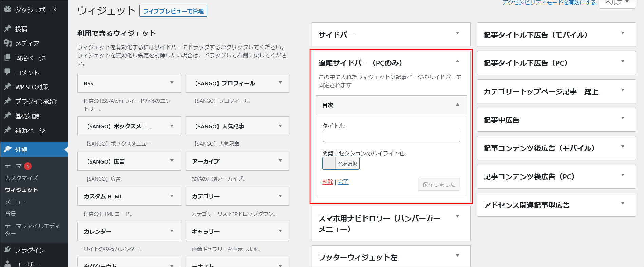The width and height of the screenshot is (644, 267).
Task: Click the Dashboard gauge icon
Action: click(x=7, y=9)
